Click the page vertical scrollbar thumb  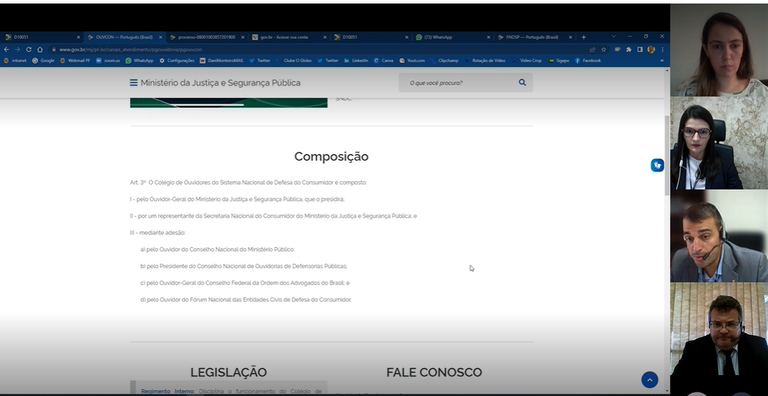pyautogui.click(x=666, y=156)
